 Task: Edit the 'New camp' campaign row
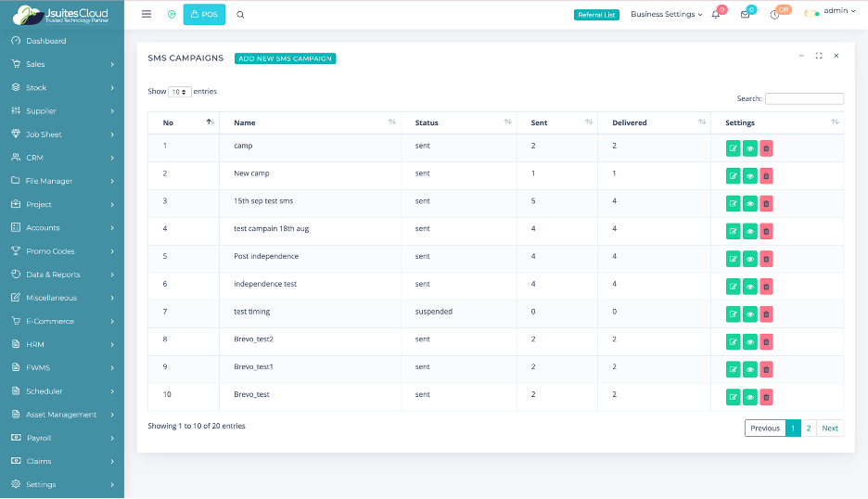coord(734,175)
